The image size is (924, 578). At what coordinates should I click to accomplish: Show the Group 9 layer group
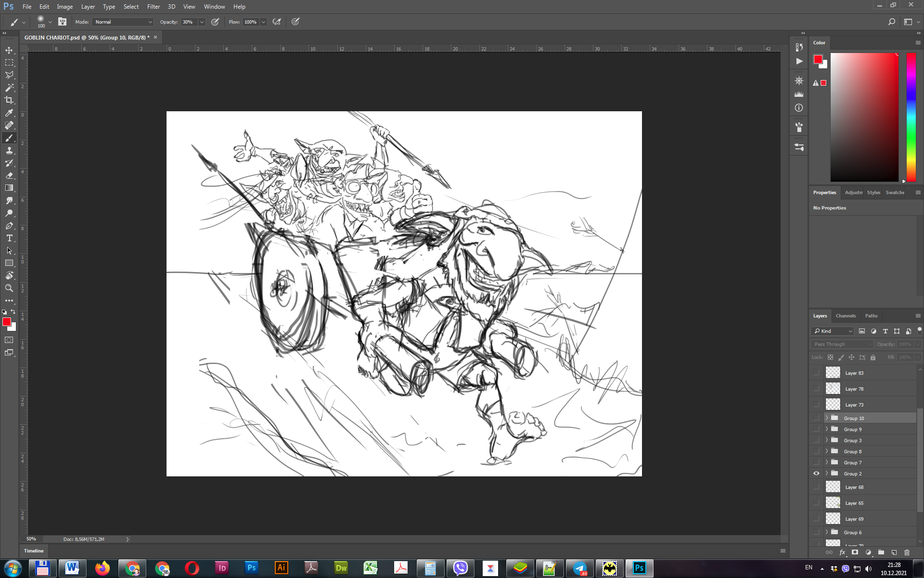pyautogui.click(x=816, y=429)
